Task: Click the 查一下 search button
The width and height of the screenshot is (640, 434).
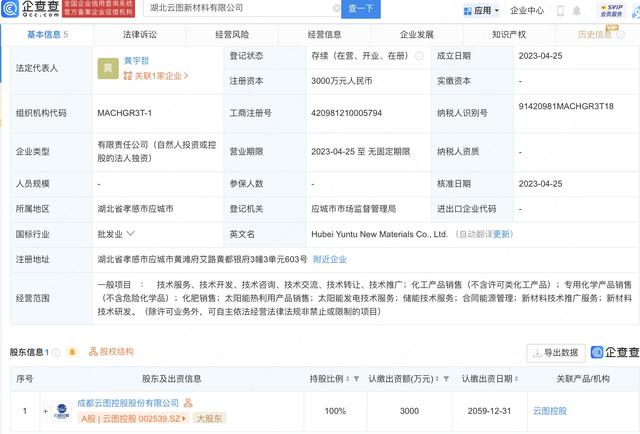Action: tap(361, 9)
